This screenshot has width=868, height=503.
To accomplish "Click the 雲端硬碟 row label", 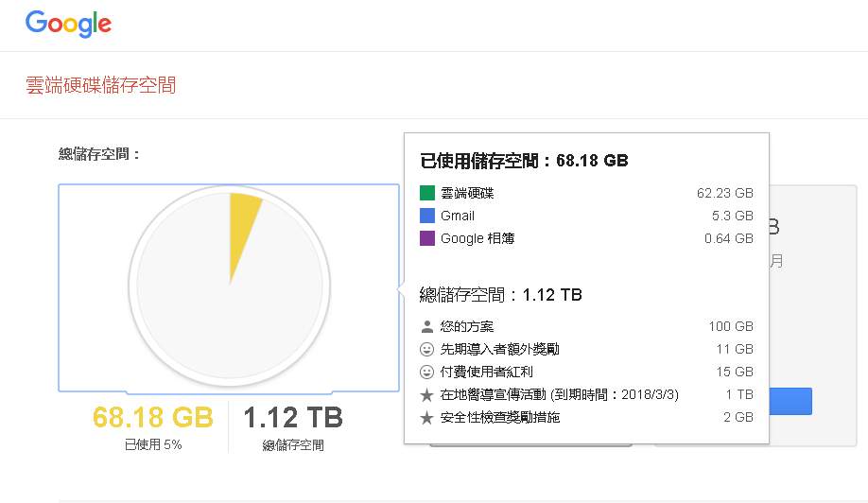I will (467, 193).
